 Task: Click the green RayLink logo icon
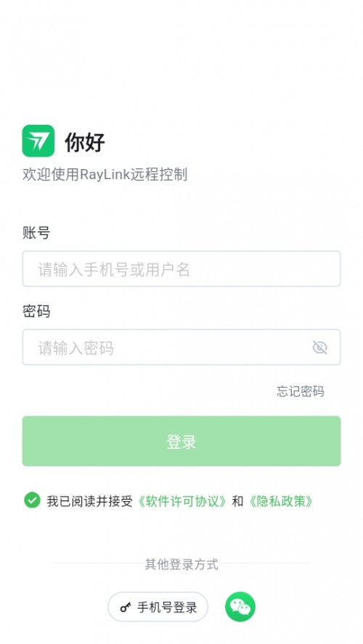(38, 141)
